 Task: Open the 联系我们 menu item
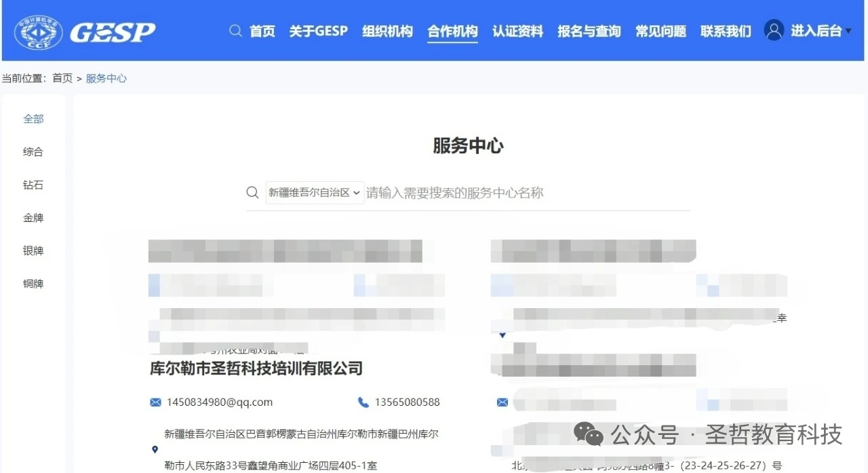726,31
